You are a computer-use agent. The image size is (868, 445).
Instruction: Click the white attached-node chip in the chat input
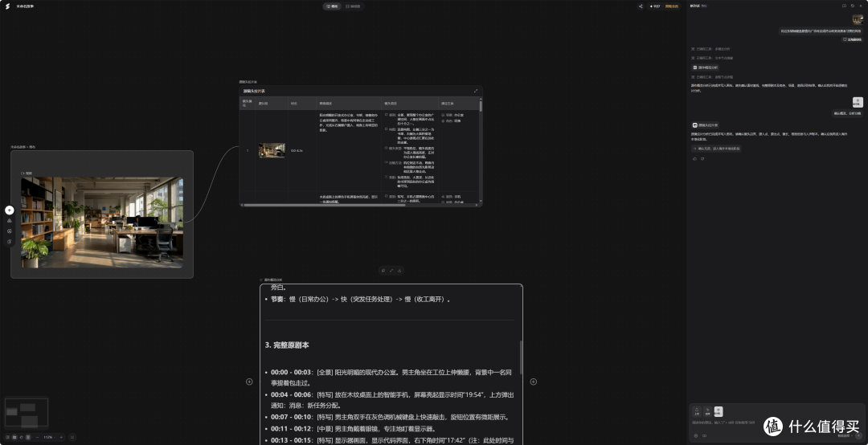pos(719,411)
